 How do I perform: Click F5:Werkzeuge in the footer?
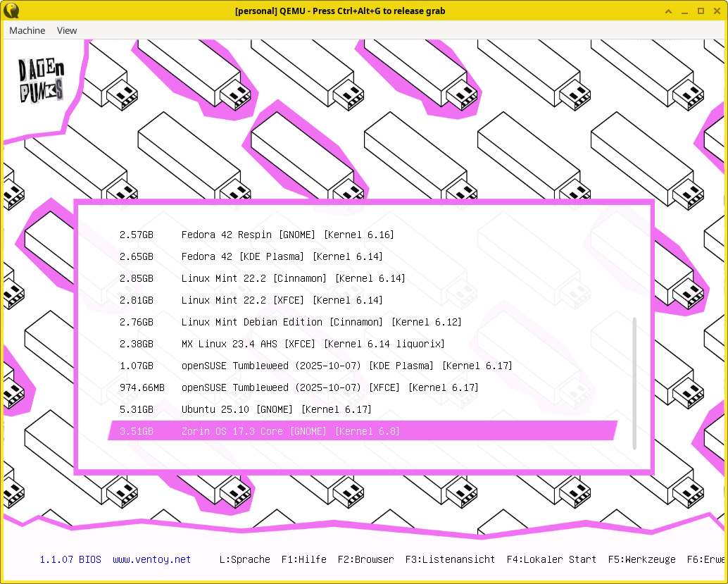(641, 559)
